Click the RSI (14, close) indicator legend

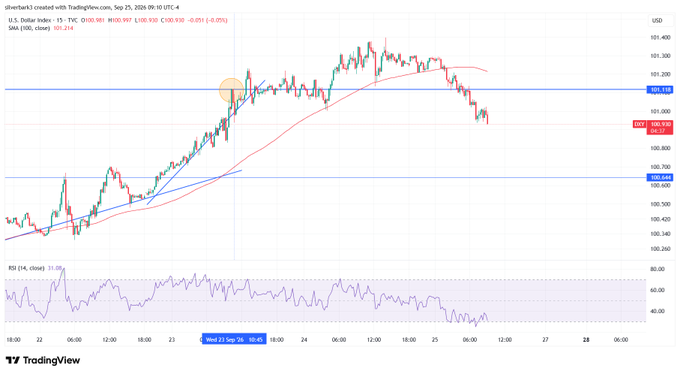coord(26,268)
